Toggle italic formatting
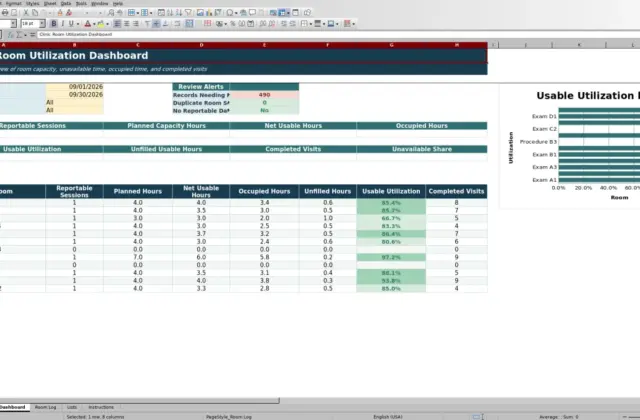The width and height of the screenshot is (640, 420). click(62, 24)
